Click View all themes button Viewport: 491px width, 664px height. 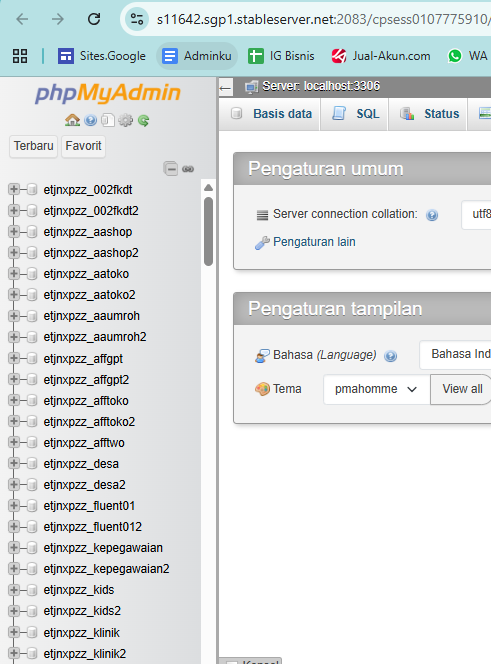(461, 389)
